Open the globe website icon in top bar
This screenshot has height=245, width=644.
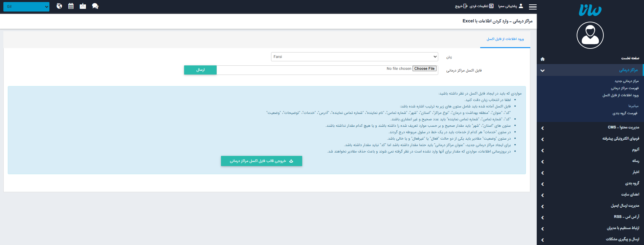pyautogui.click(x=59, y=6)
